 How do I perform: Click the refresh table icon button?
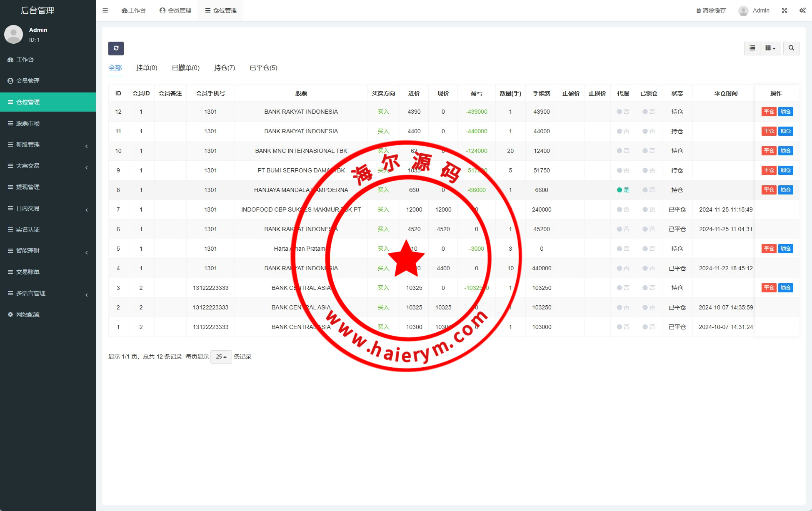pos(116,48)
